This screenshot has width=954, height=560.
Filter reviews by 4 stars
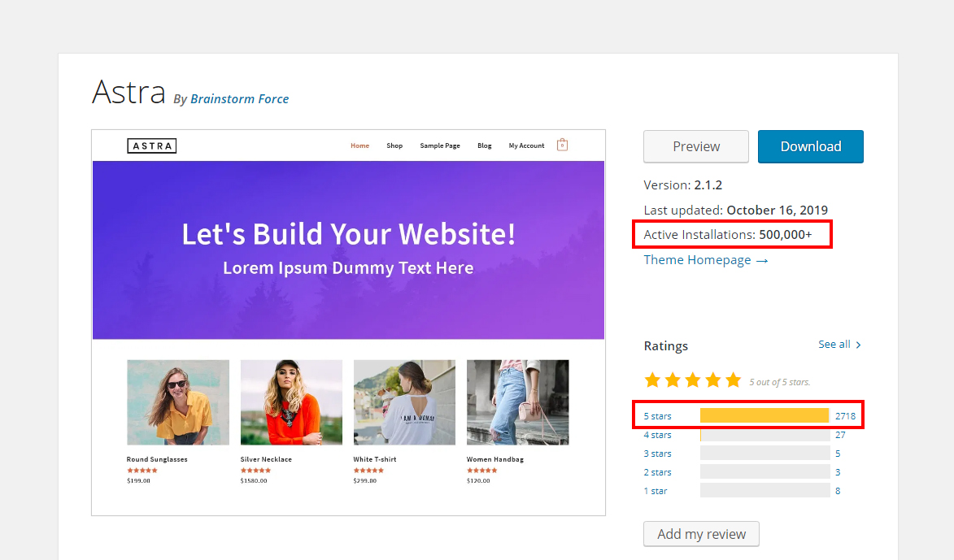coord(658,436)
